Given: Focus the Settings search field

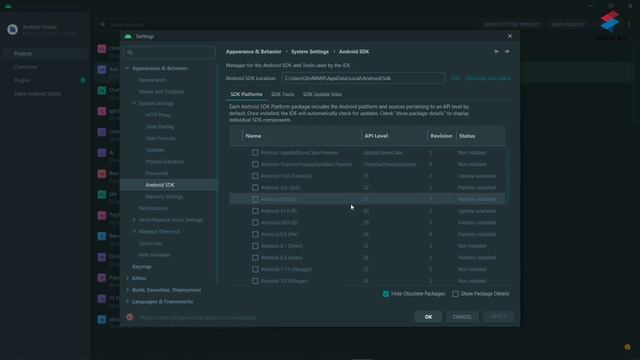Looking at the screenshot, I should tap(169, 52).
